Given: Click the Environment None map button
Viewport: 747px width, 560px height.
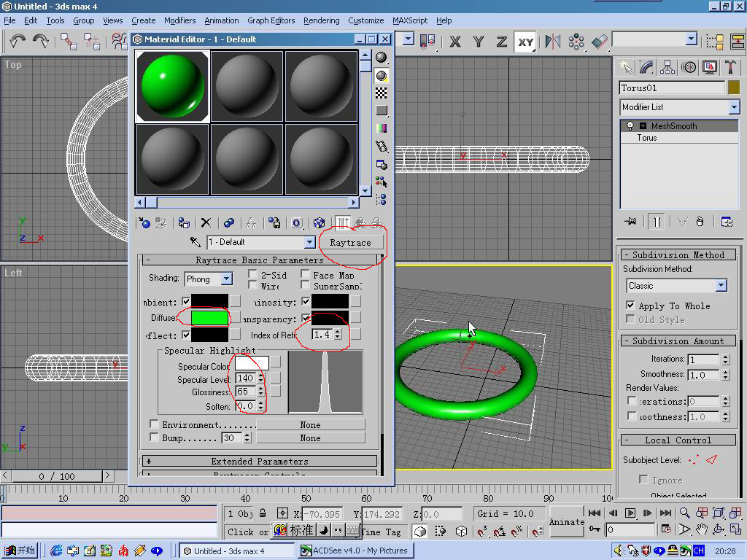Looking at the screenshot, I should click(311, 424).
